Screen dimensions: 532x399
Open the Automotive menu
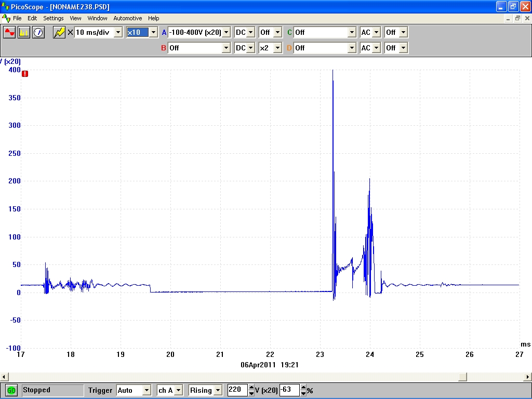[x=127, y=18]
